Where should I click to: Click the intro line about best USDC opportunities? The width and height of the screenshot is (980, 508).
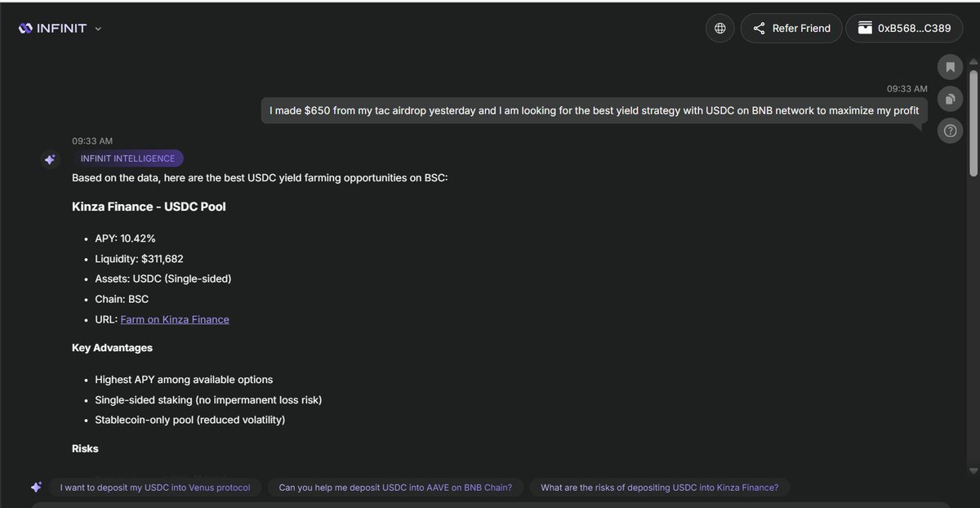[x=260, y=177]
